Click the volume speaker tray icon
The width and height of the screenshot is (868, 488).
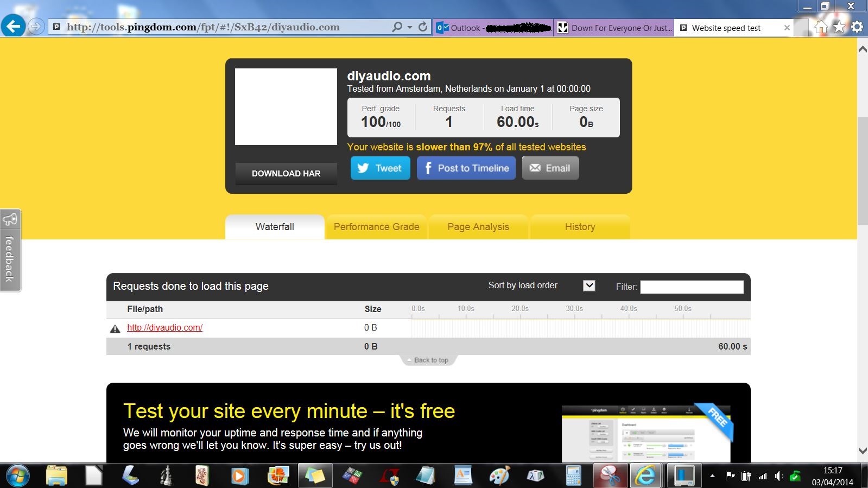[779, 476]
